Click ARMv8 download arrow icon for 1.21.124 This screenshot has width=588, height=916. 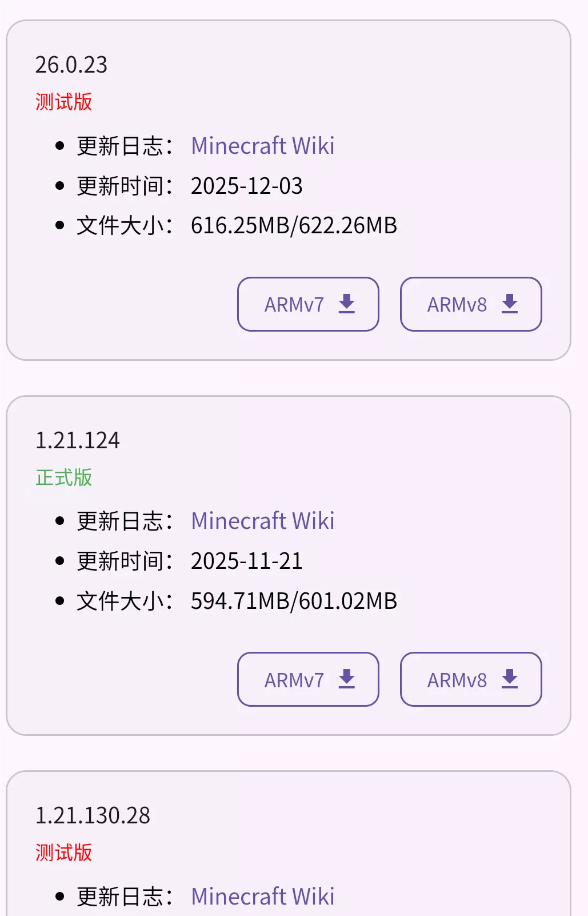pyautogui.click(x=510, y=679)
